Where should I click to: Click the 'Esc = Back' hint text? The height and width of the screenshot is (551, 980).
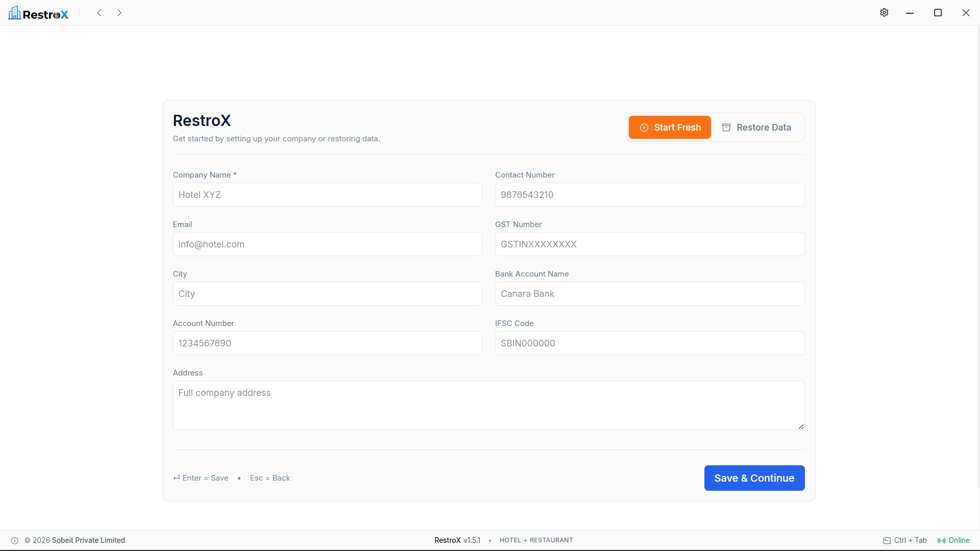(x=270, y=478)
